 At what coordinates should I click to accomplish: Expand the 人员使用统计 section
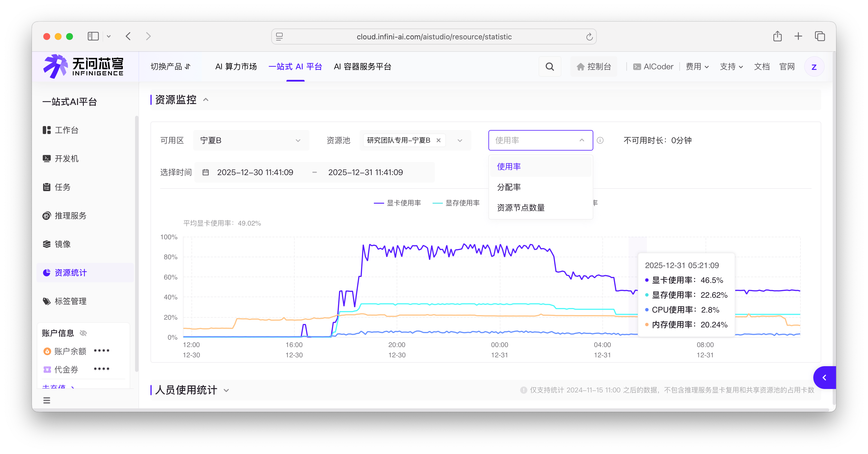point(226,390)
